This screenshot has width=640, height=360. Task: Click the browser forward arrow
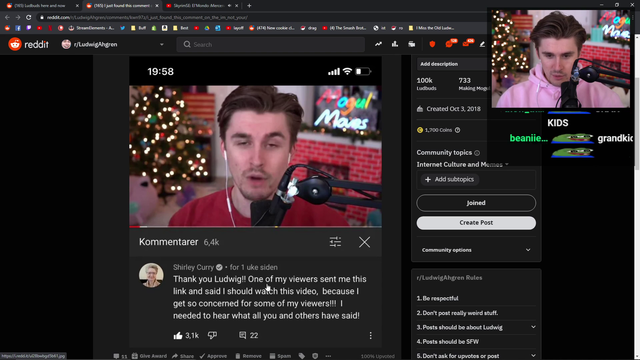18,18
